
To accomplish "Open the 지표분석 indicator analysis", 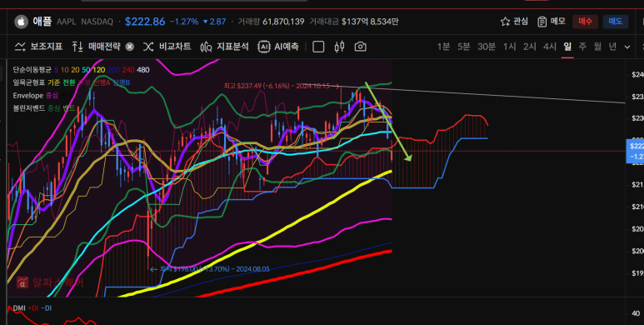I will pos(224,47).
